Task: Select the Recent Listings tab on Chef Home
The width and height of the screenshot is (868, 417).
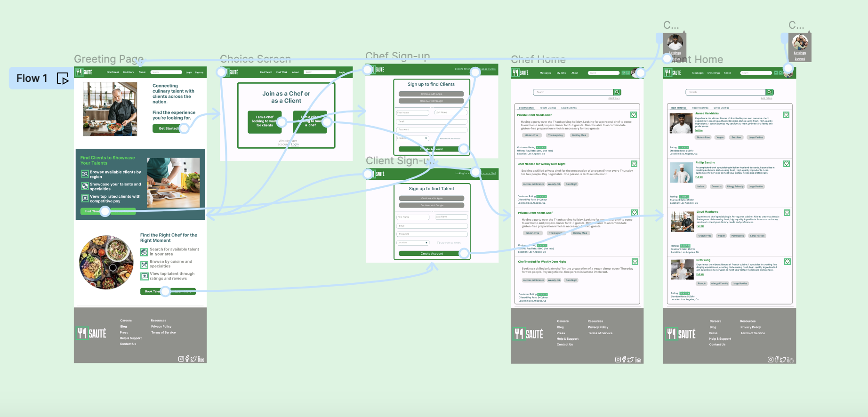Action: tap(547, 108)
